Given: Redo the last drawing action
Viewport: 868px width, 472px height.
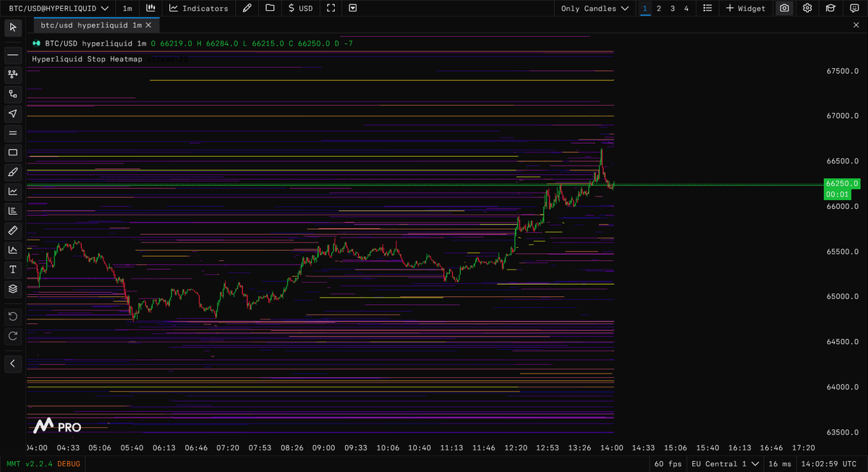Looking at the screenshot, I should coord(12,336).
